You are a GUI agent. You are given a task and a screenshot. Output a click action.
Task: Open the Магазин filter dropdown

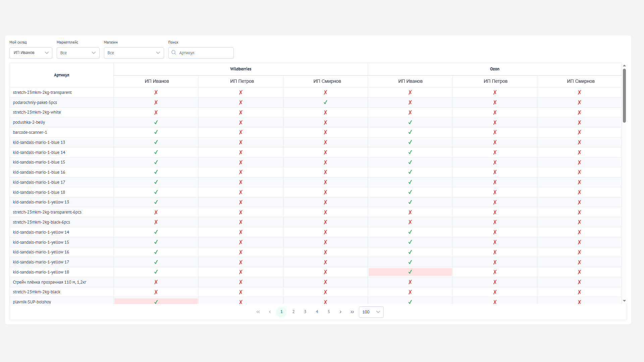pyautogui.click(x=134, y=53)
